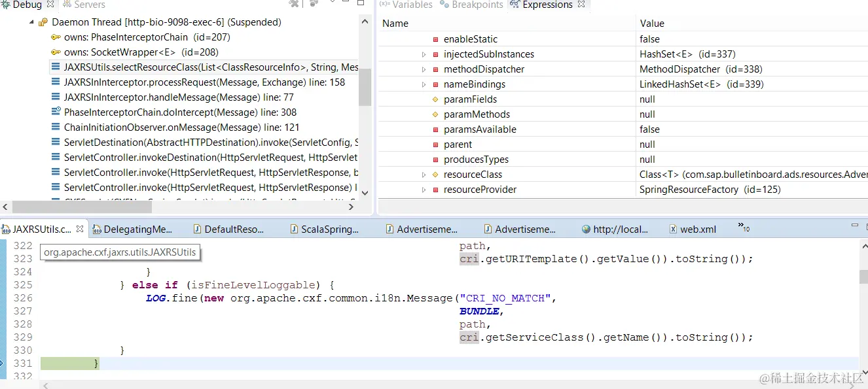The image size is (868, 389).
Task: Click stack frame icon for ServletDestination(AbstractHTTPDestination).invoke
Action: [56, 143]
